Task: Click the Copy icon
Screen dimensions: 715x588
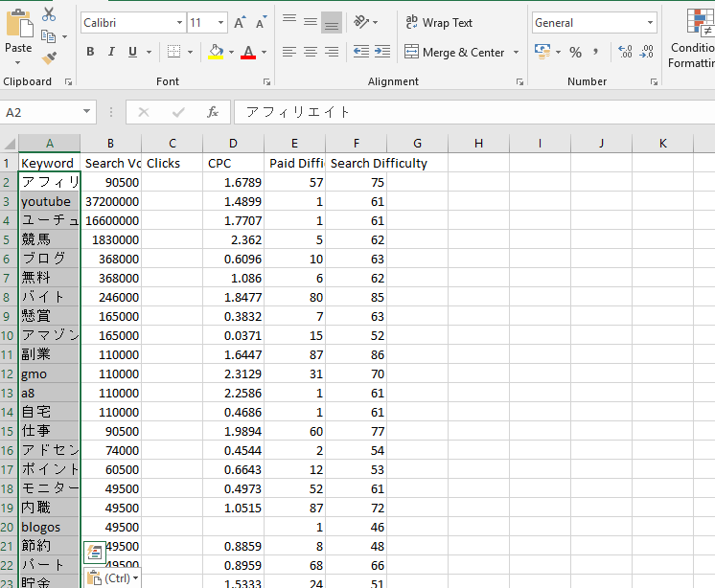Action: [x=48, y=36]
